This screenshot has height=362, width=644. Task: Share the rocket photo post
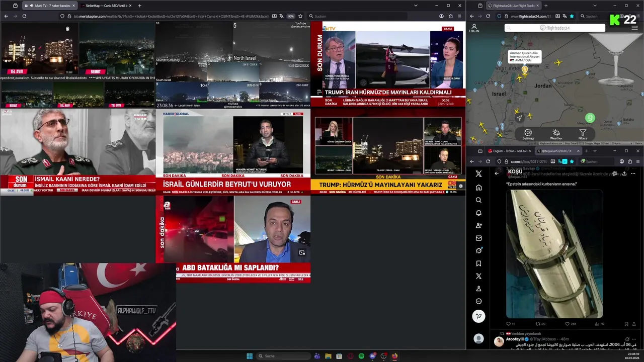tap(634, 324)
